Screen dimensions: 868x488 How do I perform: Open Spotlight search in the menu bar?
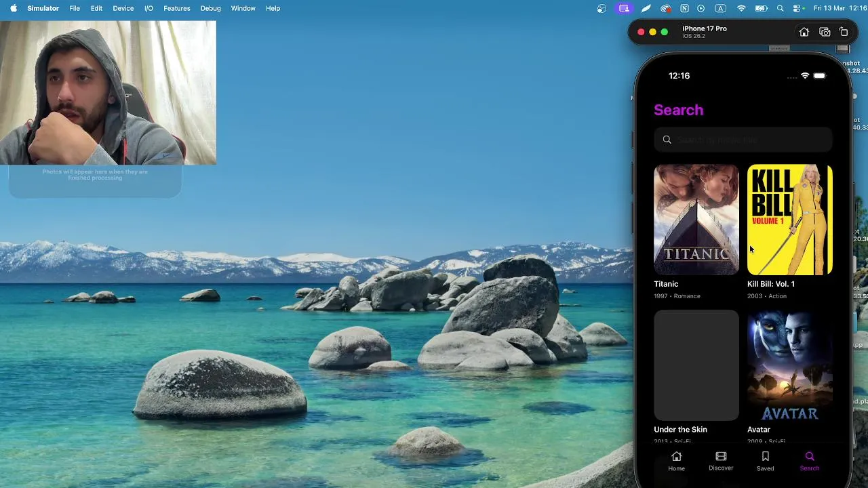781,8
